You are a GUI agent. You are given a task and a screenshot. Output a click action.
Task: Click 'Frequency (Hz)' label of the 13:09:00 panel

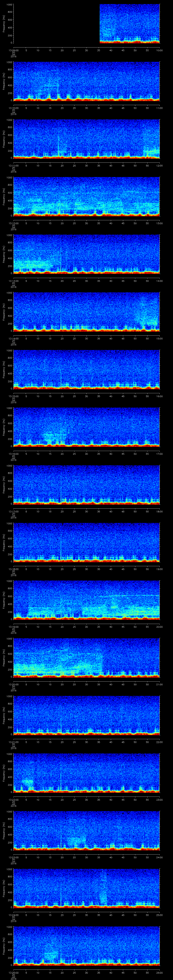pyautogui.click(x=4, y=24)
